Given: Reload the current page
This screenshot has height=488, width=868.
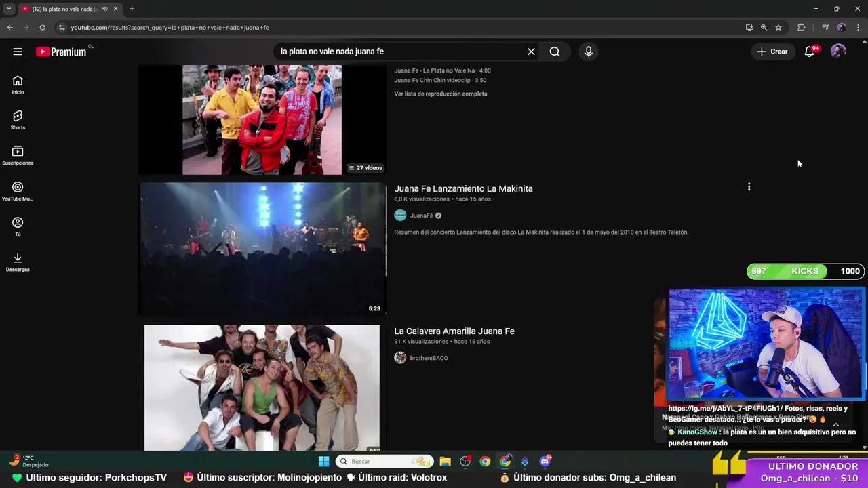Looking at the screenshot, I should click(42, 27).
